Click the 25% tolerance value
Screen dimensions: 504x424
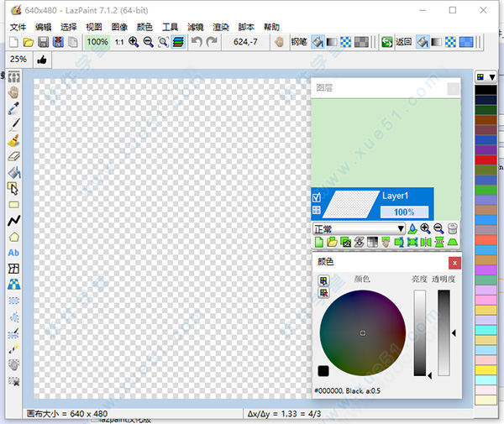coord(18,60)
